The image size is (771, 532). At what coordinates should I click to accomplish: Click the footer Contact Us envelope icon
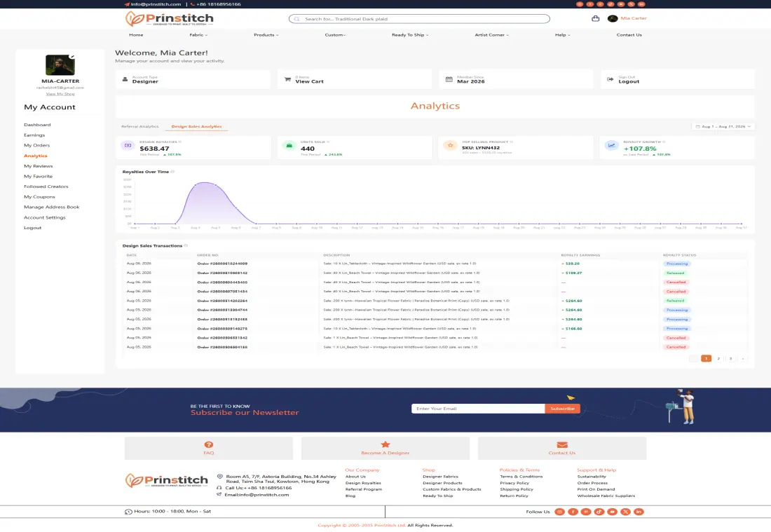tap(562, 444)
